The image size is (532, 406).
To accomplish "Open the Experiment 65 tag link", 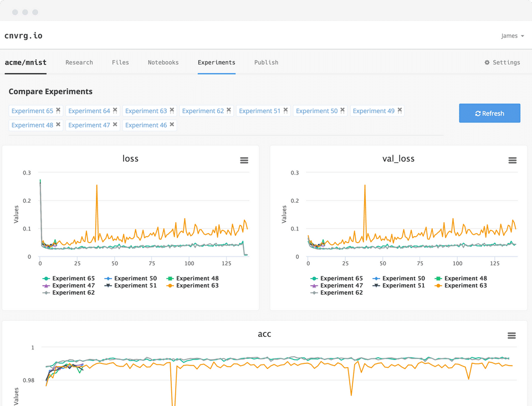I will click(32, 111).
